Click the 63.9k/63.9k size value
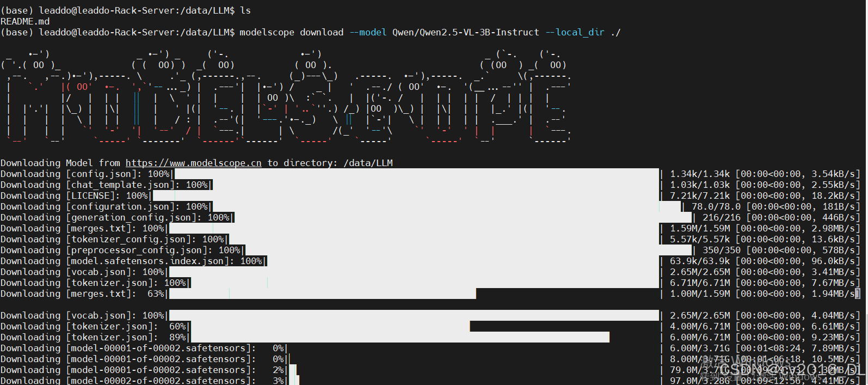The height and width of the screenshot is (385, 868). [x=700, y=261]
